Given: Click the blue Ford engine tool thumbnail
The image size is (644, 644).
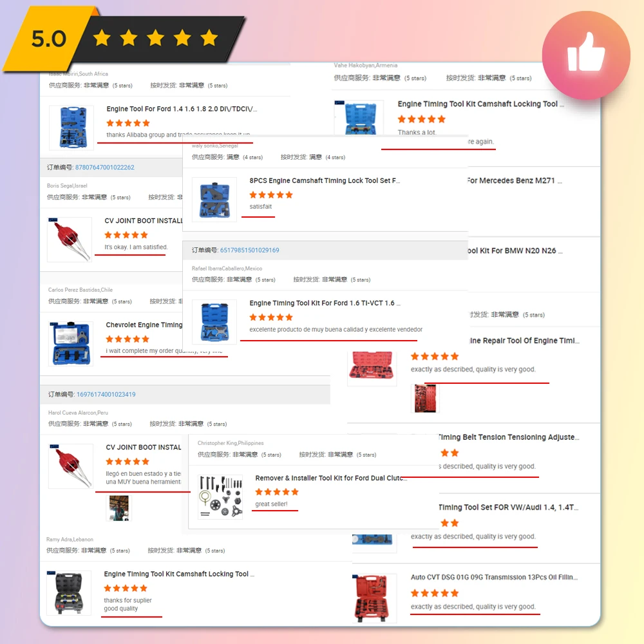Looking at the screenshot, I should coord(71,128).
